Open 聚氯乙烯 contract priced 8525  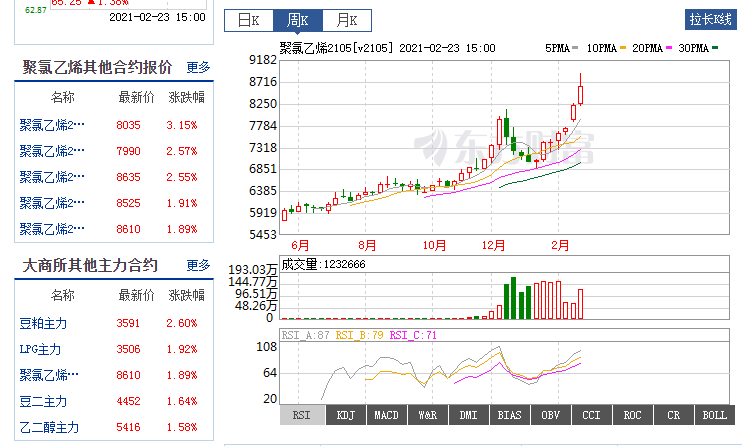[x=52, y=203]
